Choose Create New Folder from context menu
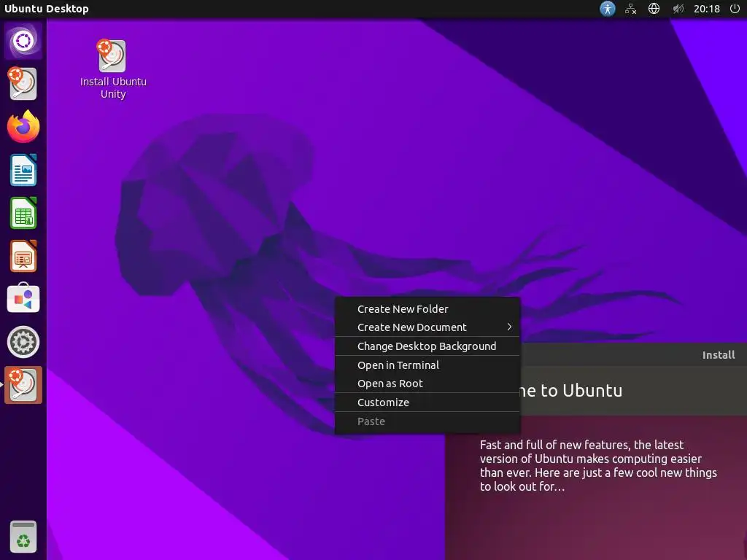This screenshot has height=560, width=747. (427, 309)
